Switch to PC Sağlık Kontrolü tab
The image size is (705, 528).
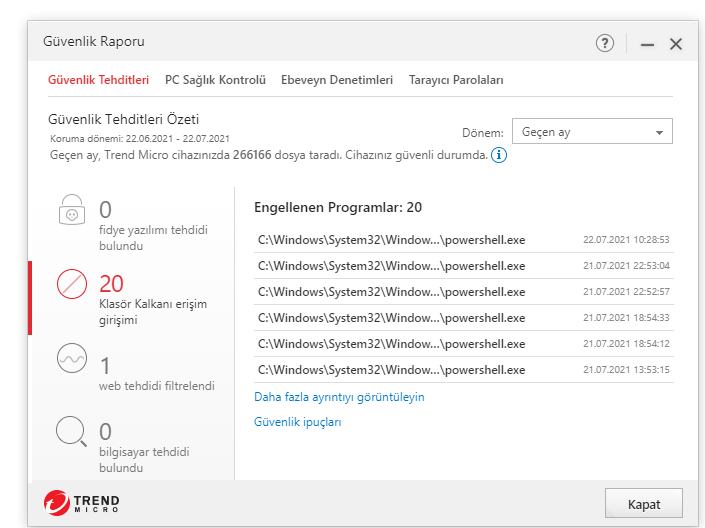point(215,80)
